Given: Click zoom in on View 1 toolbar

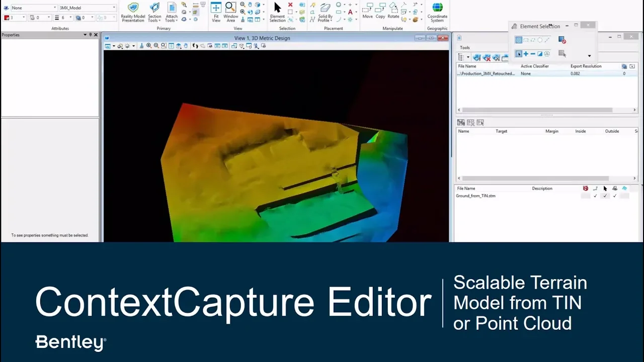Looking at the screenshot, I should (x=149, y=46).
